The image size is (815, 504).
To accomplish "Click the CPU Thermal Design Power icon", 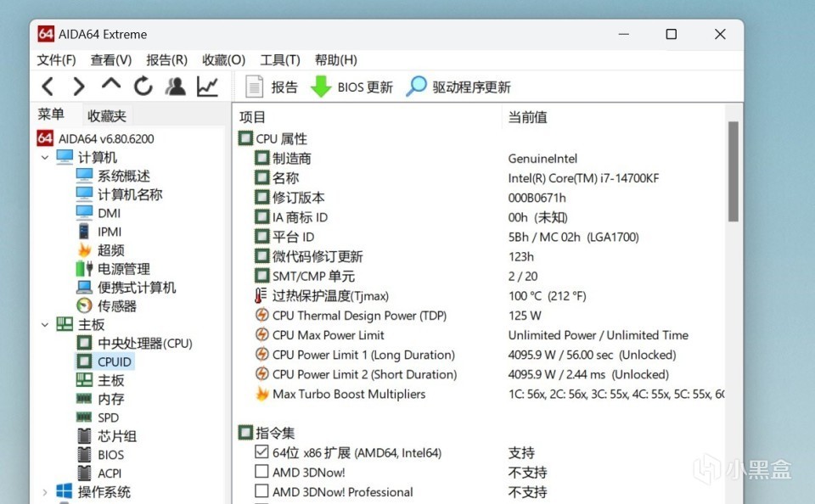I will (x=262, y=316).
